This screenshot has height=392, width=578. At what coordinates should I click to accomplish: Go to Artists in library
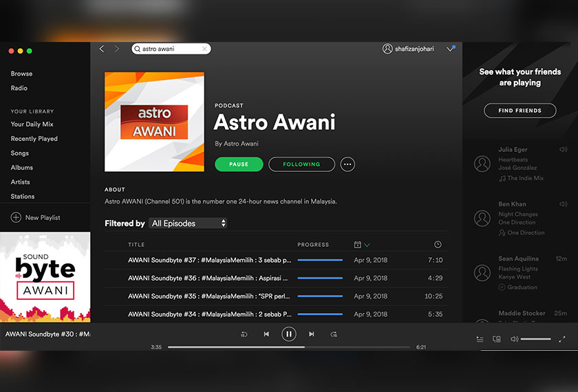pyautogui.click(x=20, y=182)
